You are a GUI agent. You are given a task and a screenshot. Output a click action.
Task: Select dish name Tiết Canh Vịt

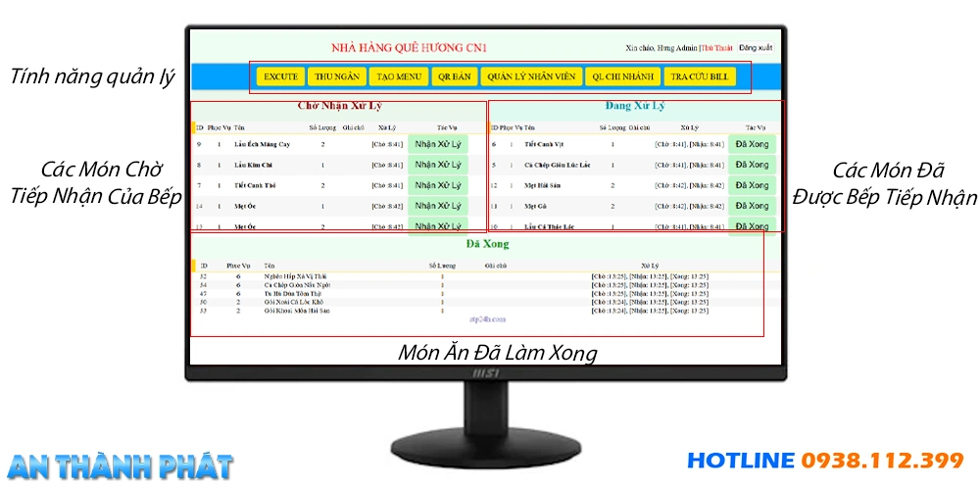click(544, 144)
